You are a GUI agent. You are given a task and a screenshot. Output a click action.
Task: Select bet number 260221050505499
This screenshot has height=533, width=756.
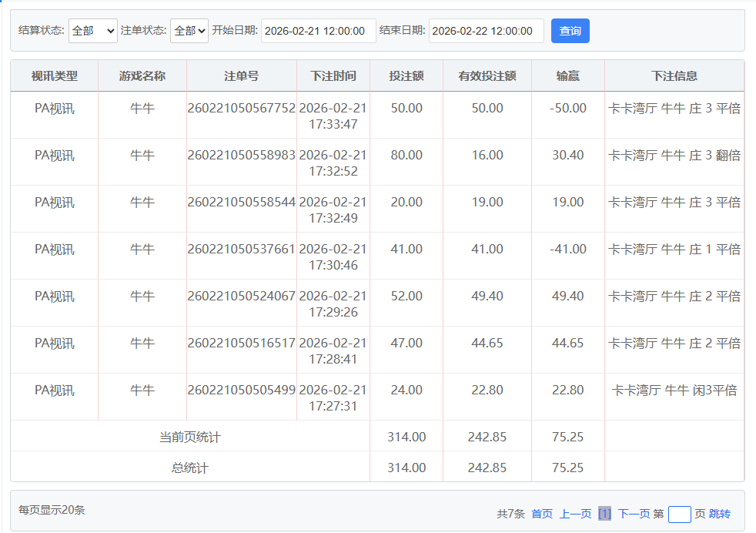(241, 391)
